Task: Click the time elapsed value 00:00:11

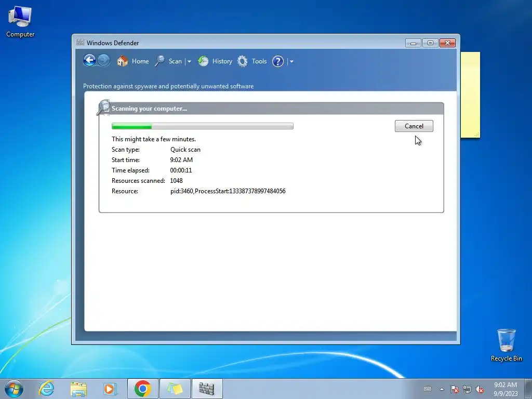Action: (x=181, y=170)
